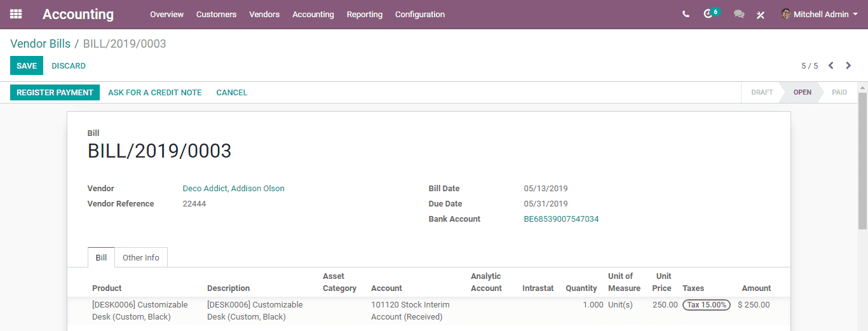
Task: Click Unit(s) unit of measure cell
Action: 620,305
